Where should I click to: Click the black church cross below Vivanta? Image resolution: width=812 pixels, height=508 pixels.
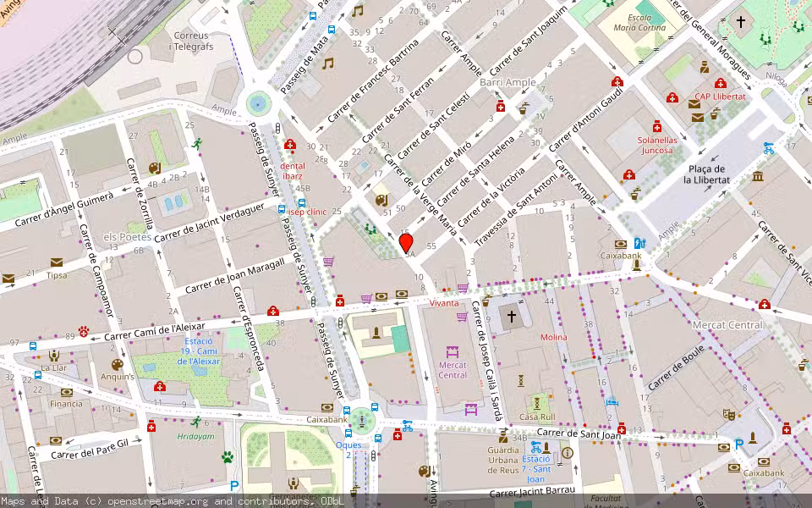coord(512,316)
